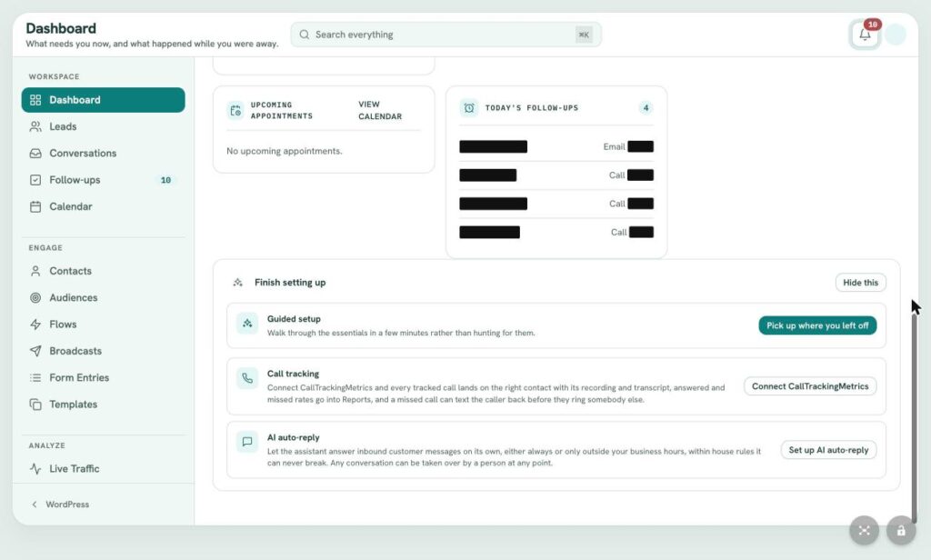Click the Follow-ups checkbox icon
Viewport: 931px width, 560px height.
coord(35,180)
